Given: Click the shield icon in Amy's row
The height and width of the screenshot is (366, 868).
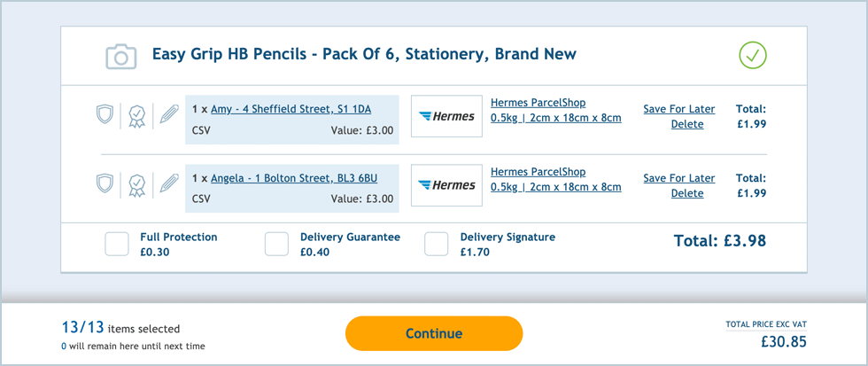Looking at the screenshot, I should click(x=105, y=114).
